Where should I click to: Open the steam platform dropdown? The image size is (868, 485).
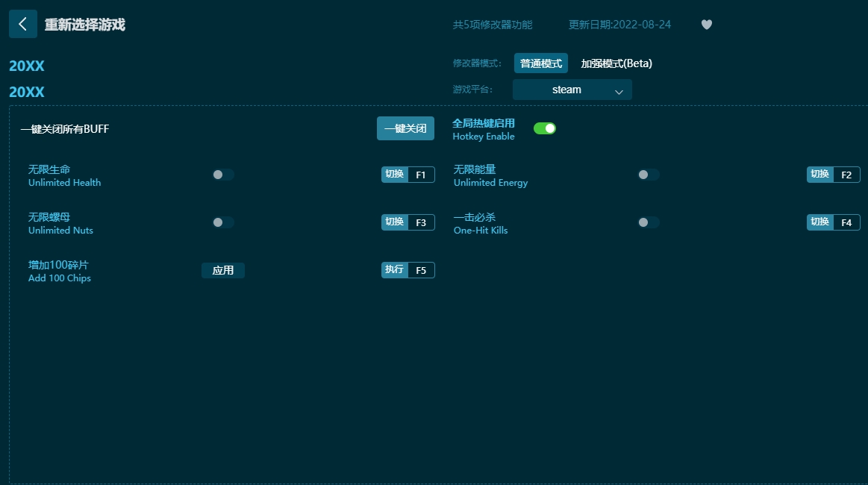click(x=572, y=90)
